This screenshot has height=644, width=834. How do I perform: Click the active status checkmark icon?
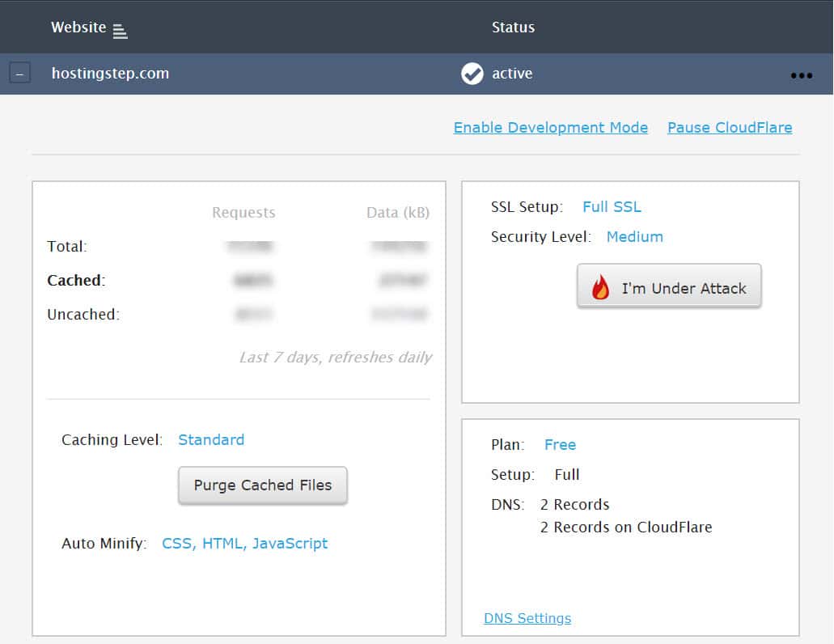[x=472, y=74]
